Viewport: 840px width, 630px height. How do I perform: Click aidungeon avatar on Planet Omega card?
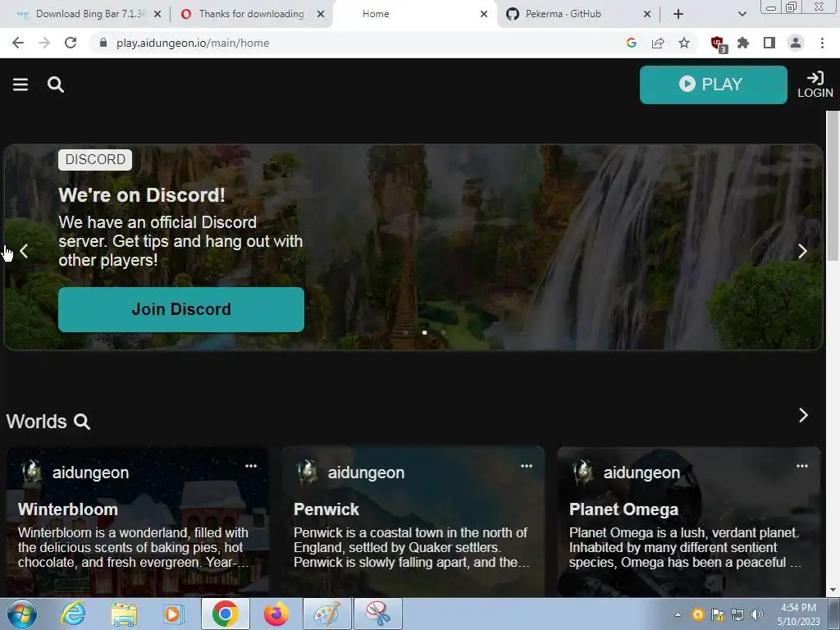pyautogui.click(x=583, y=472)
